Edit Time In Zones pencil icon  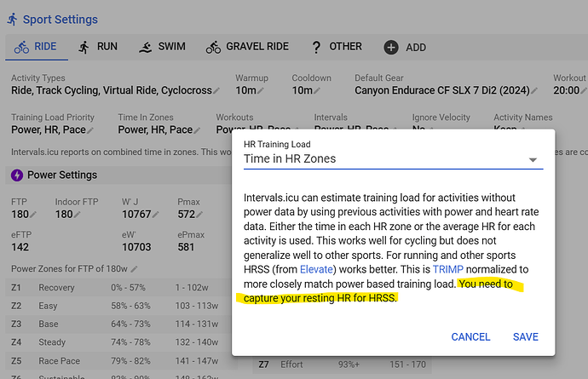197,130
